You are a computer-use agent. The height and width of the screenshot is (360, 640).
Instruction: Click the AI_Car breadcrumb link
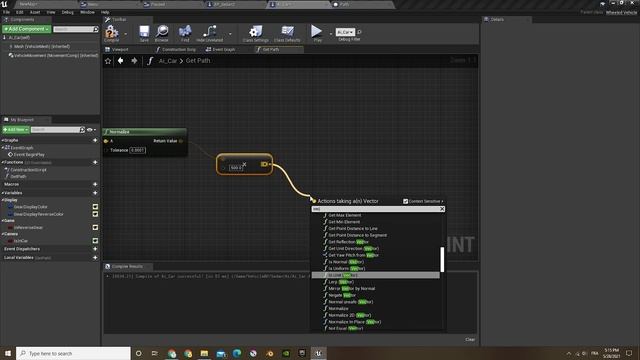(x=168, y=61)
